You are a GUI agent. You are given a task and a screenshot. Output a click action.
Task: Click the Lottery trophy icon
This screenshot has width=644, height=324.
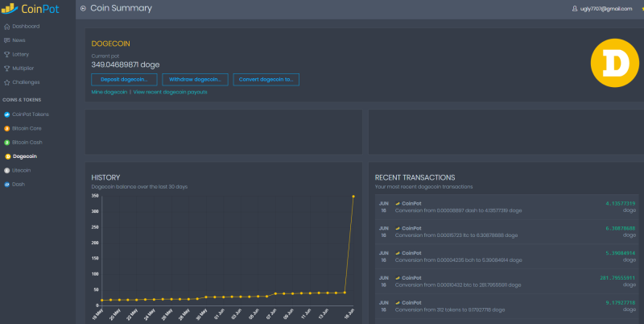click(6, 54)
